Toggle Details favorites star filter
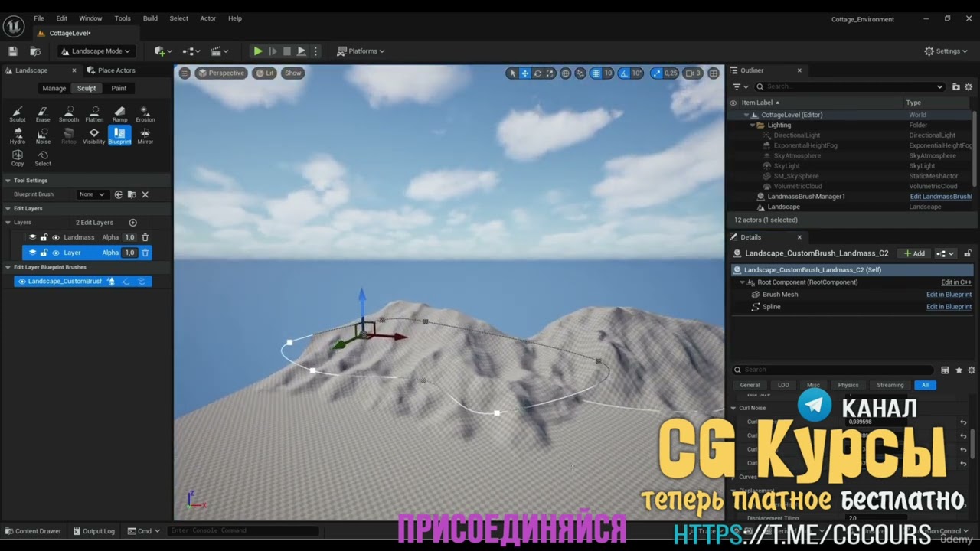 [x=959, y=370]
